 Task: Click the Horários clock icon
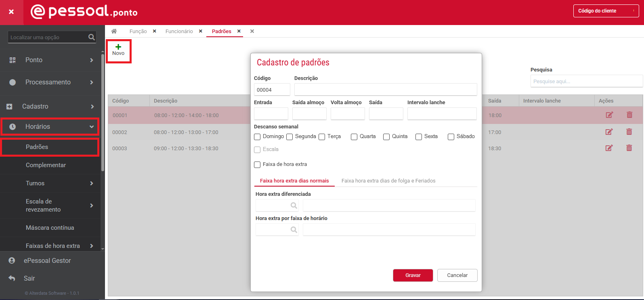point(13,127)
